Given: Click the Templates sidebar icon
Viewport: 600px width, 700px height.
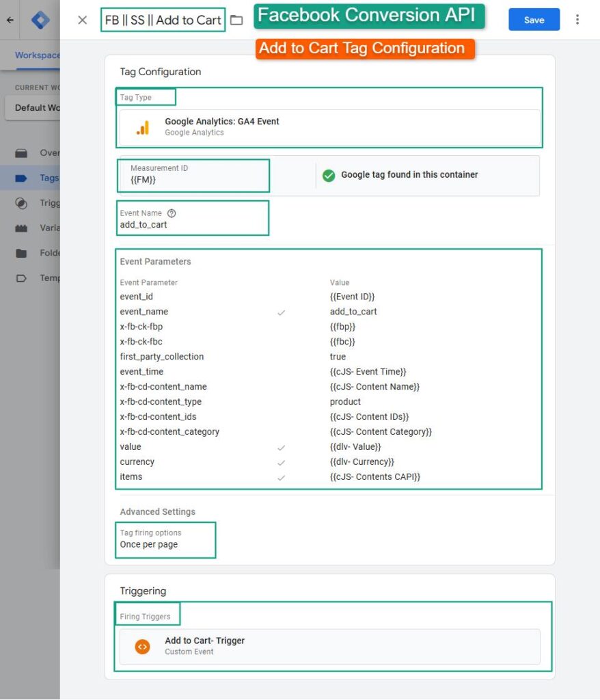Looking at the screenshot, I should pyautogui.click(x=21, y=278).
